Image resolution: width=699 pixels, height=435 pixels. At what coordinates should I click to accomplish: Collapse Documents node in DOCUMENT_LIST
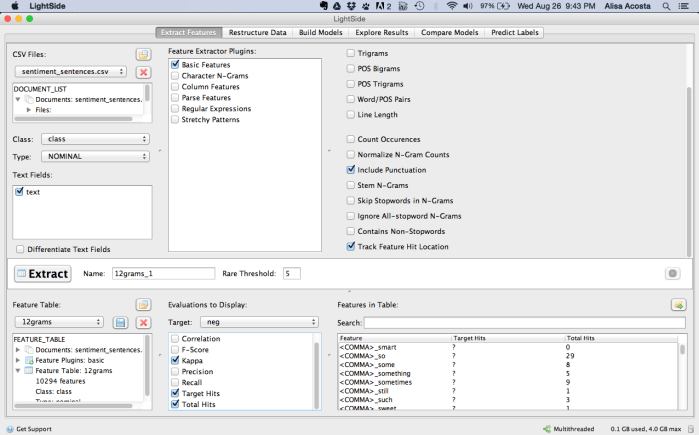point(18,99)
